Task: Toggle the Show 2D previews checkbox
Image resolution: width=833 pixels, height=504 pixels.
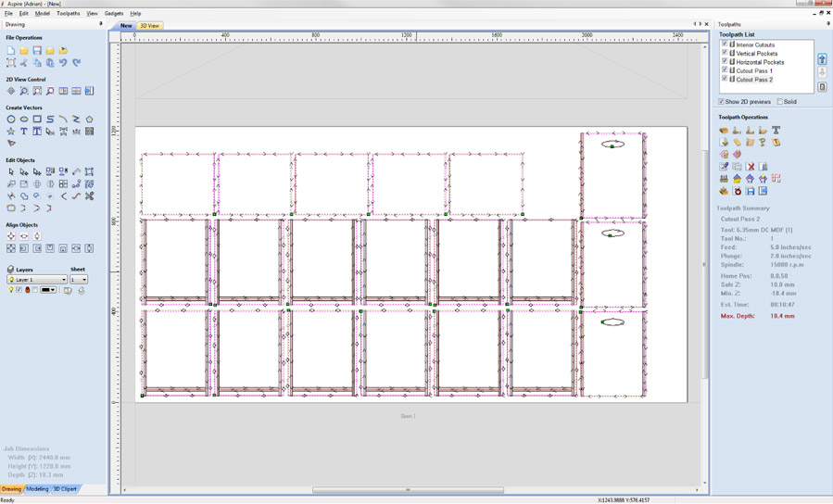Action: 721,101
